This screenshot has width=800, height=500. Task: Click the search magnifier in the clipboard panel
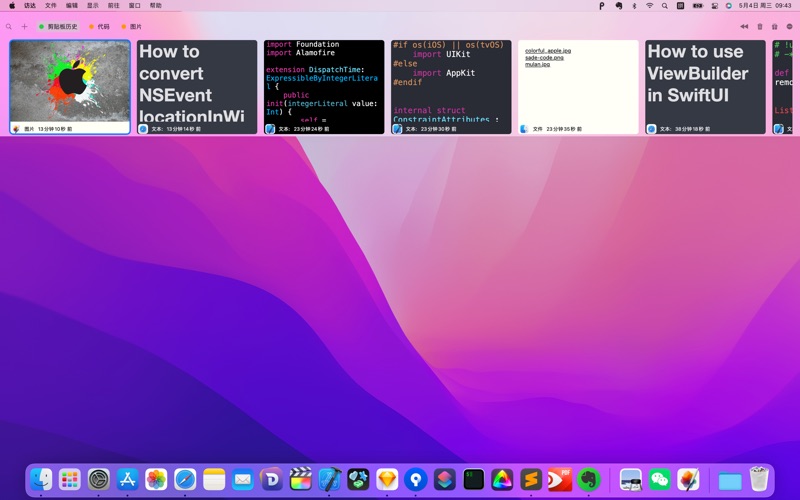pos(9,27)
